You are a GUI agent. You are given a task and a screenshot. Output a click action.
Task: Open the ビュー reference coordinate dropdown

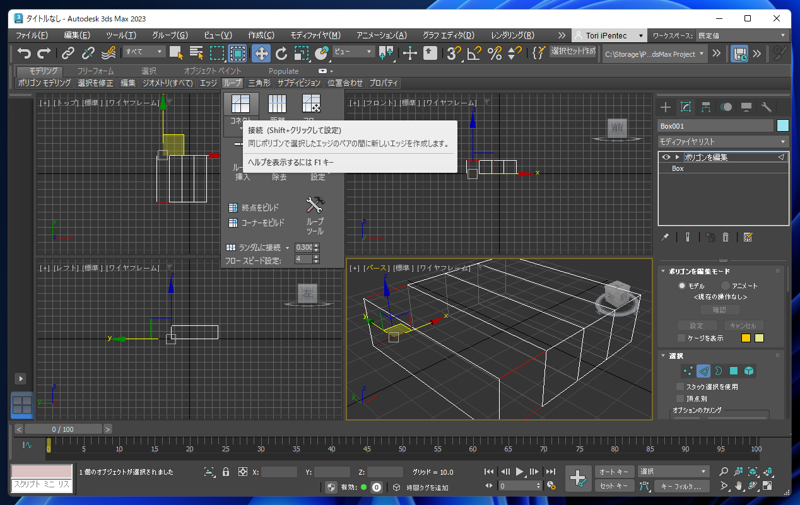353,52
